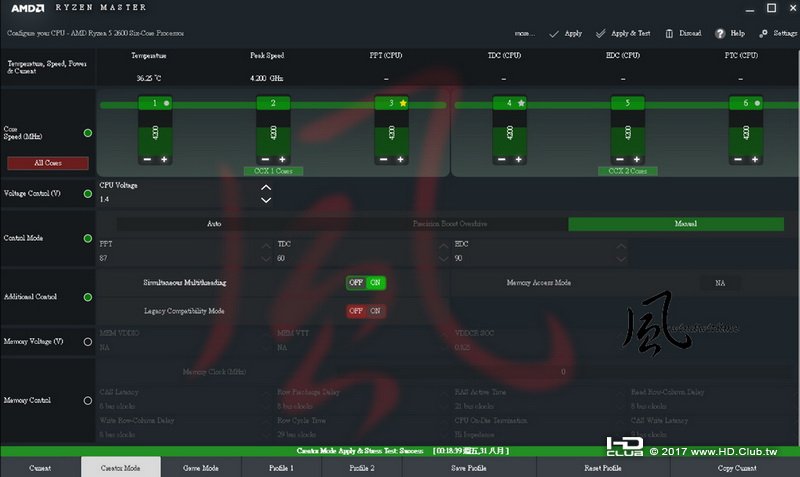Open the Memory Access Mode NA dropdown
Viewport: 800px width, 477px height.
click(720, 283)
